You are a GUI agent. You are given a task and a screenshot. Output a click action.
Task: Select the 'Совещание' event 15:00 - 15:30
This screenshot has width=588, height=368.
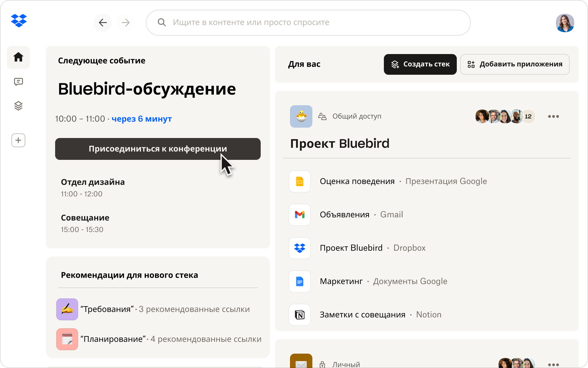click(85, 223)
